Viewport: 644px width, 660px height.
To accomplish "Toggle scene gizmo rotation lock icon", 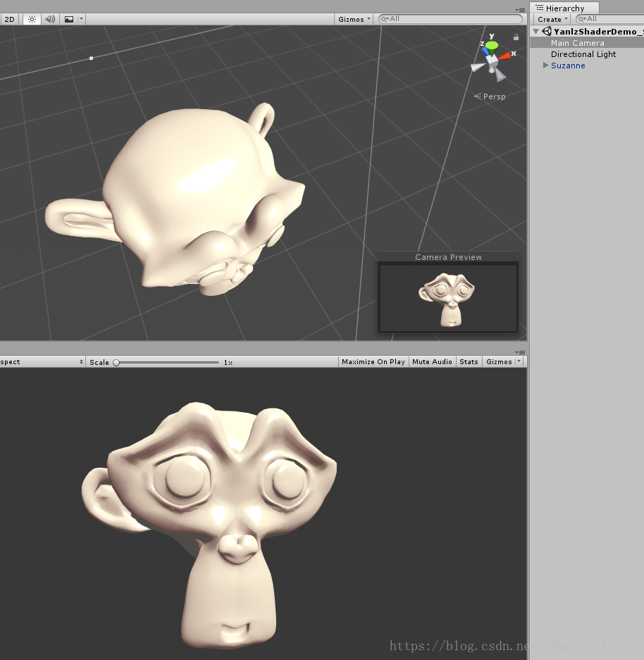I will tap(516, 37).
